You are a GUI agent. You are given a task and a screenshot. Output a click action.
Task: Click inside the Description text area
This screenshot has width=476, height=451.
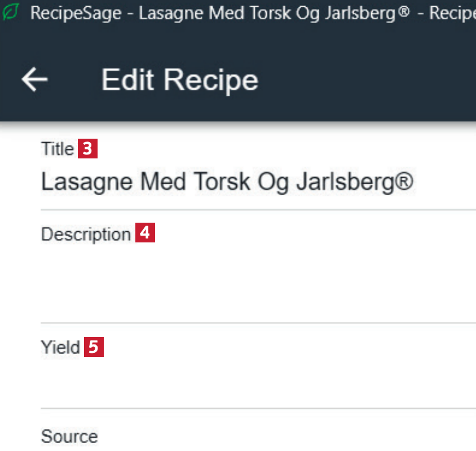pos(254,282)
